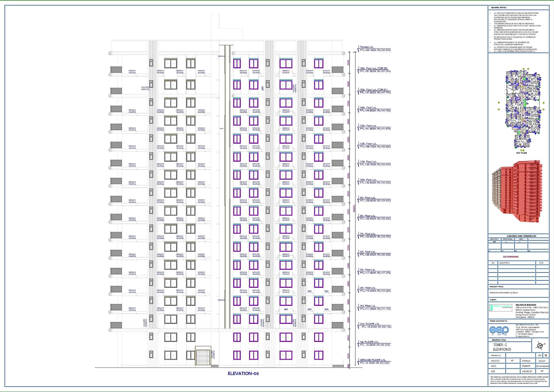554x392 pixels.
Task: Click the RESIDENTIAL DEVELOPMENT @ MOKILA project title
Action: pyautogui.click(x=504, y=293)
